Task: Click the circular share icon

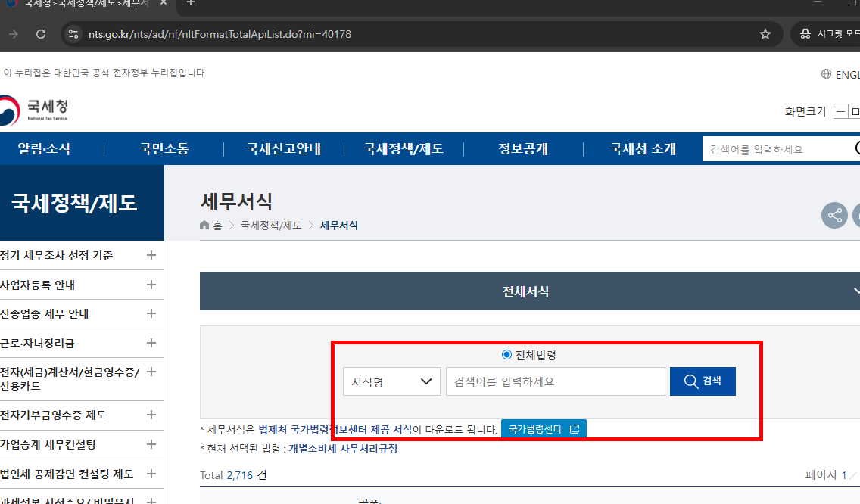Action: coord(834,215)
